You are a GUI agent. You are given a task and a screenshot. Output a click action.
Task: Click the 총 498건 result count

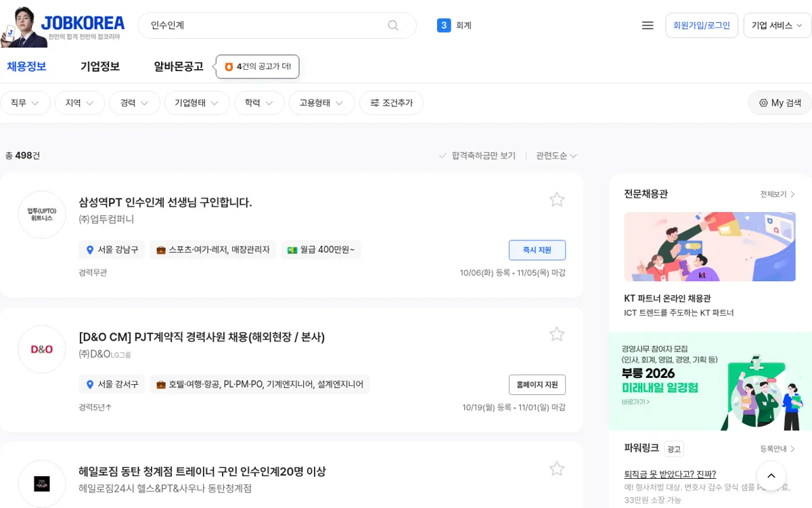(x=22, y=156)
